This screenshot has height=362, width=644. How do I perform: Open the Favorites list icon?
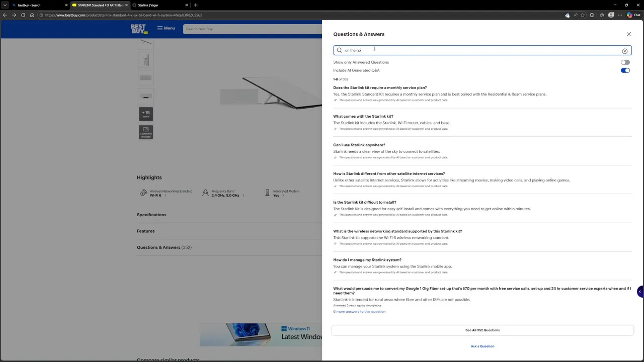click(x=602, y=15)
